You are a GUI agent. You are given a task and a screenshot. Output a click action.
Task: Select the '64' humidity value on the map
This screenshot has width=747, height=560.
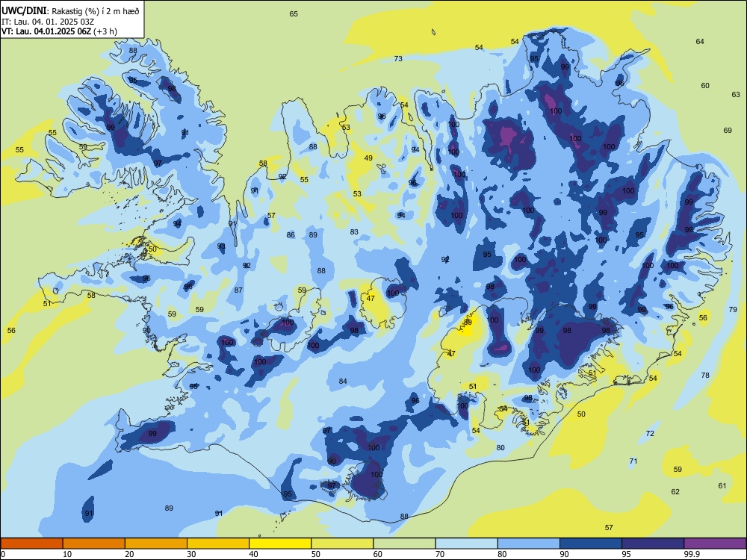pyautogui.click(x=699, y=41)
